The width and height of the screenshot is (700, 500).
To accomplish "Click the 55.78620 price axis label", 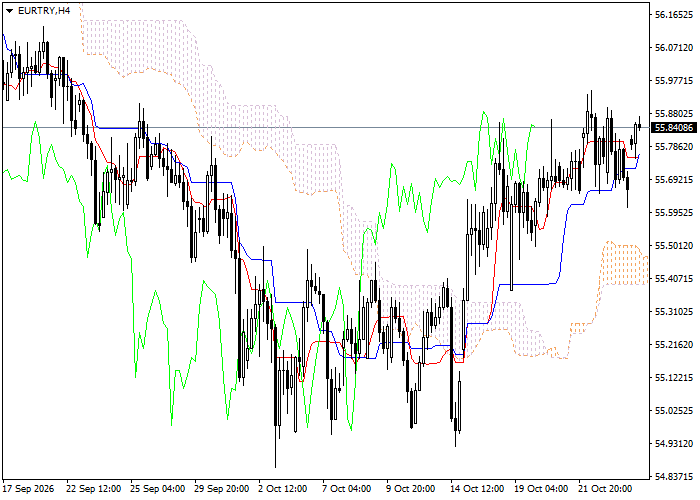I will (674, 147).
